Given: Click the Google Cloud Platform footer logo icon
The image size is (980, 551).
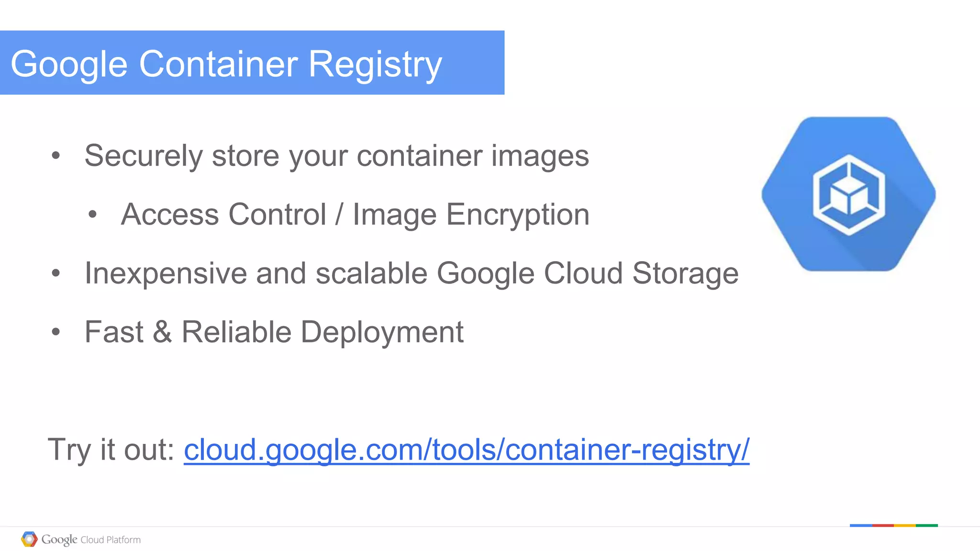Looking at the screenshot, I should click(29, 539).
